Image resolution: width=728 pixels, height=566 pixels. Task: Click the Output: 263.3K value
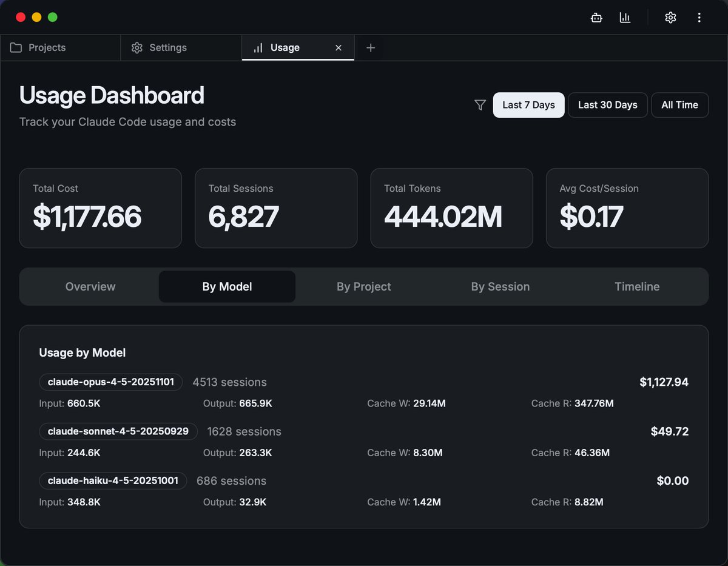point(238,453)
